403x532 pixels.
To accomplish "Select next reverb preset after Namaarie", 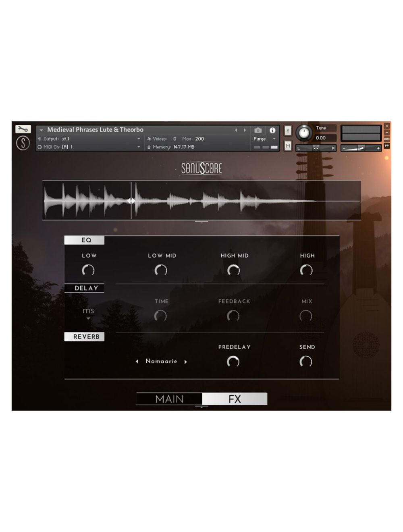I will tap(186, 362).
